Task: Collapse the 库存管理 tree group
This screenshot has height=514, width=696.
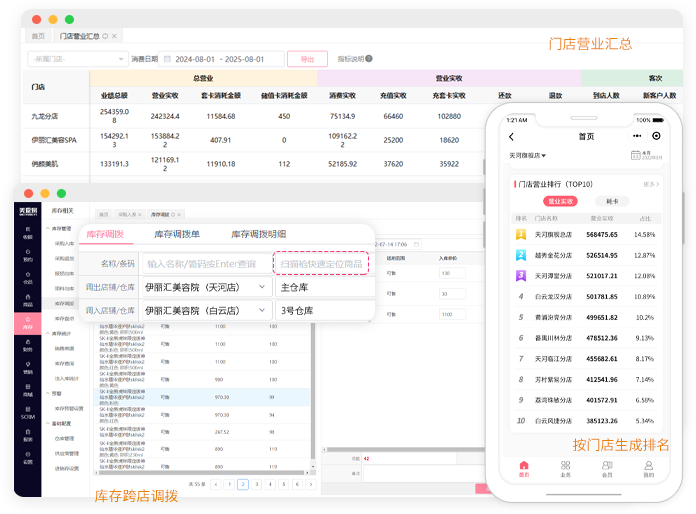Action: tap(47, 228)
